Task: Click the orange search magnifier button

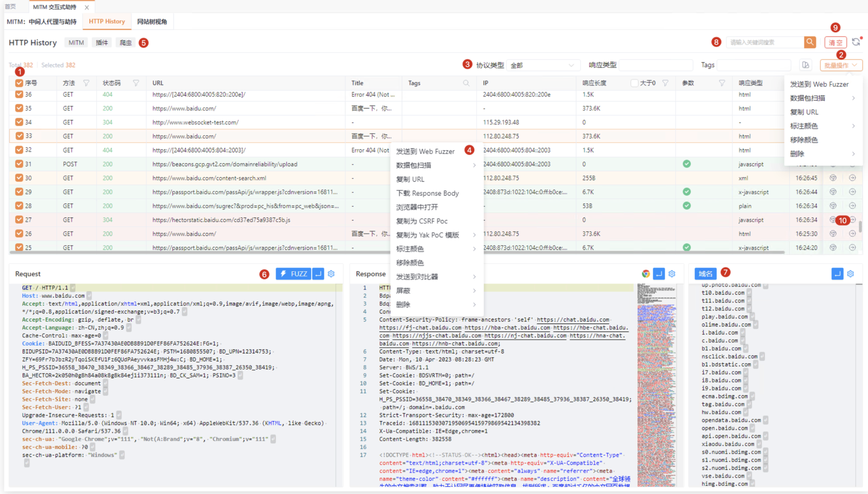Action: tap(810, 42)
